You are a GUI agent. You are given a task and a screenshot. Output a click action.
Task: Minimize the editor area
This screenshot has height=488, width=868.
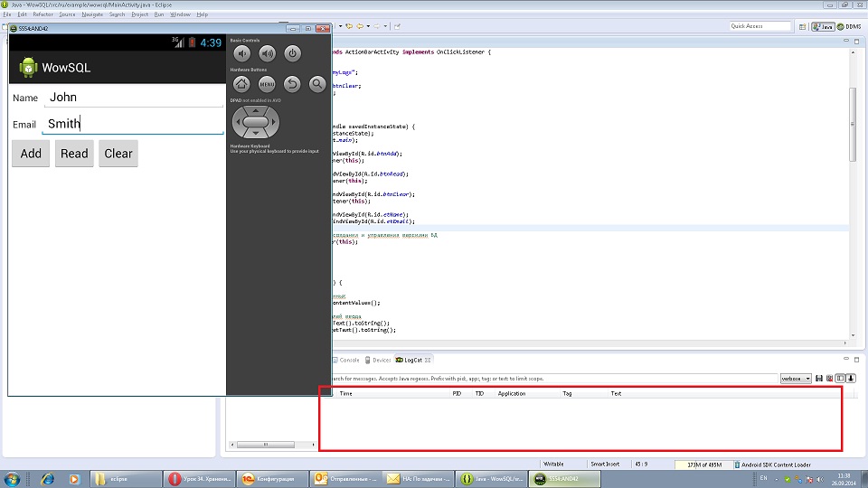pos(846,41)
